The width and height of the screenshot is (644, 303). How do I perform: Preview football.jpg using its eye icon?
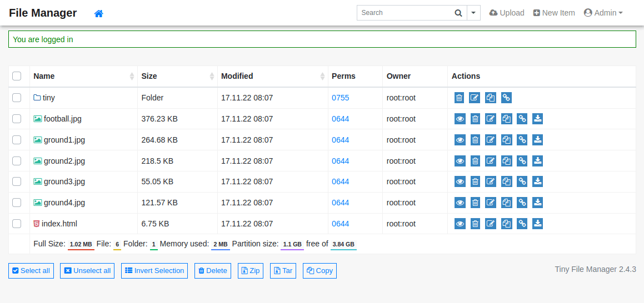460,119
